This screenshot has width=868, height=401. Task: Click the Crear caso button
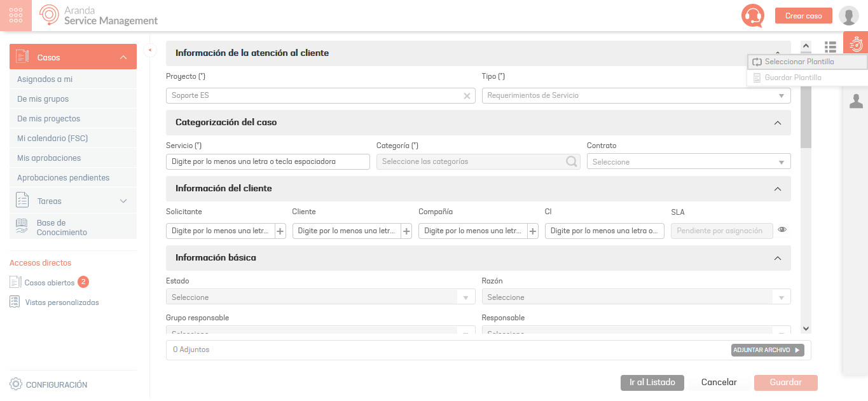click(804, 16)
